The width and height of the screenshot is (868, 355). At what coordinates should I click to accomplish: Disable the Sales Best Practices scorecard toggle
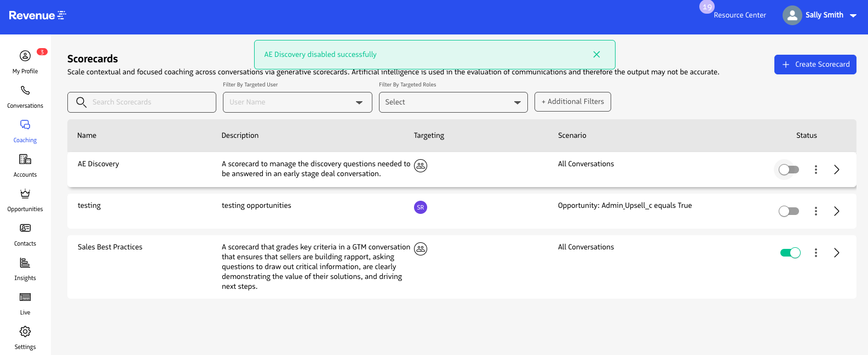790,253
